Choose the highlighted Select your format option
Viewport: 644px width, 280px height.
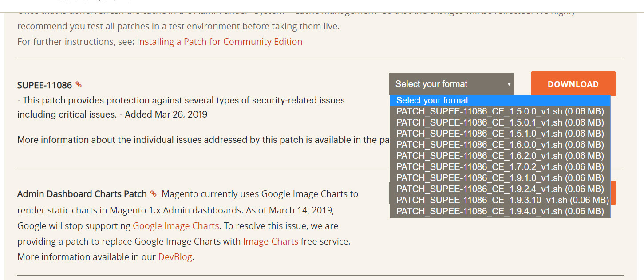point(500,100)
